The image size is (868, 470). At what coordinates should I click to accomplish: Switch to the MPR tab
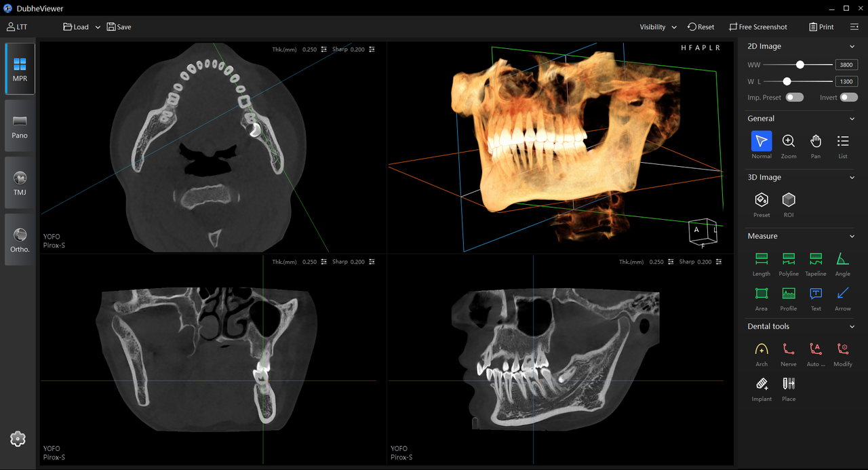coord(20,68)
